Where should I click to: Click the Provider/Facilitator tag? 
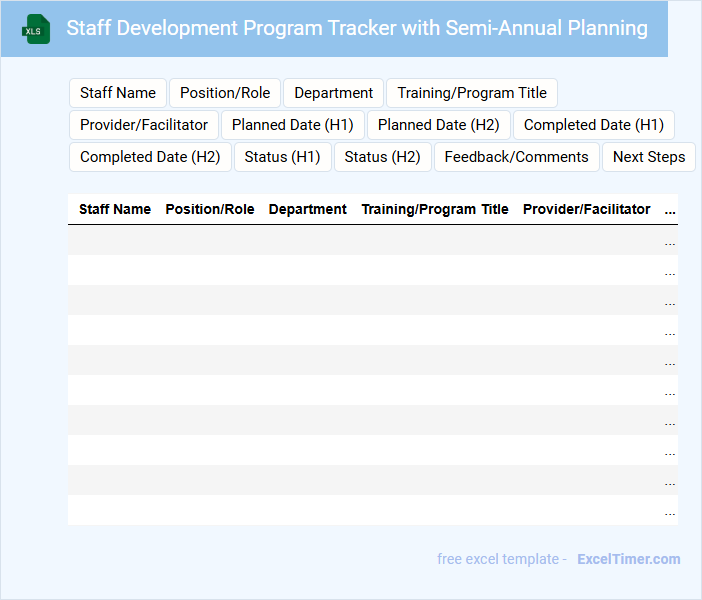[144, 125]
